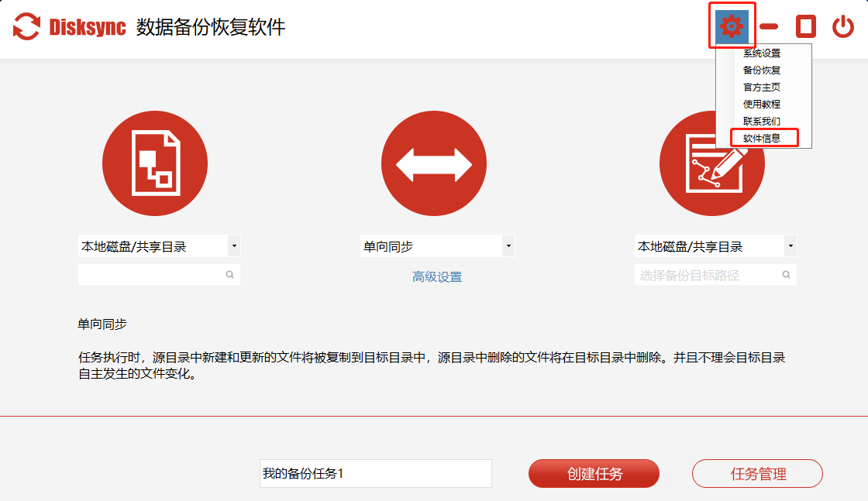This screenshot has height=501, width=868.
Task: Open 任务管理 button
Action: point(757,474)
